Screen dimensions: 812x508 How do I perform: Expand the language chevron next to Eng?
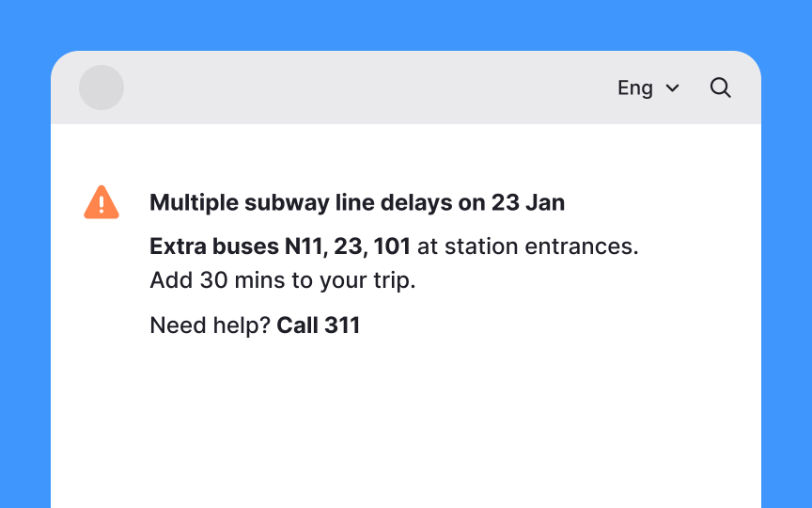(x=672, y=88)
